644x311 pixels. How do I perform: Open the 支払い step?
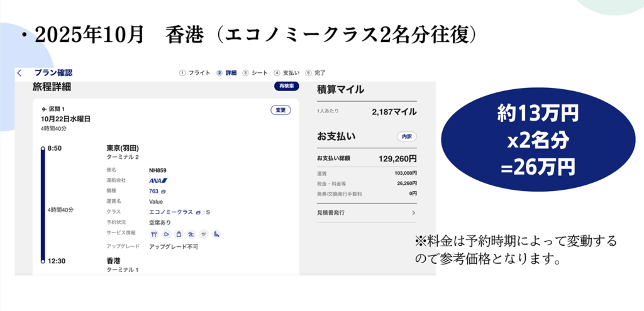pos(287,73)
